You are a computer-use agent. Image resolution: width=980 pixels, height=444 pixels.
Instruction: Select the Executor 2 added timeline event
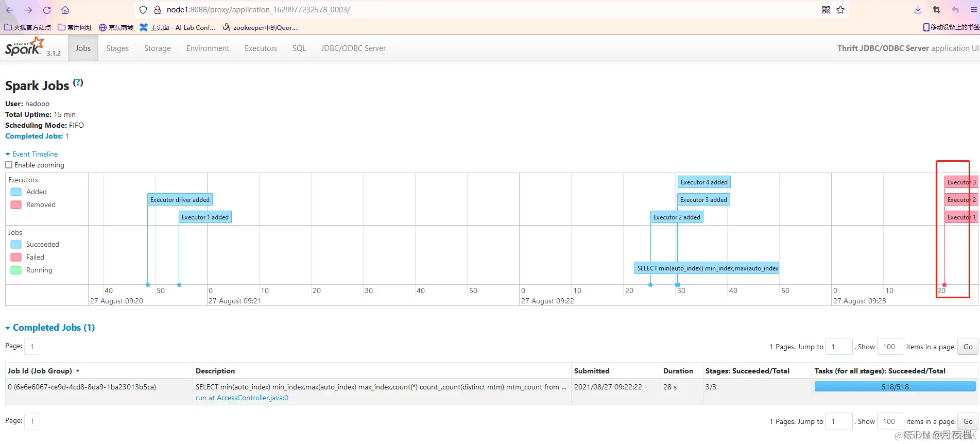pos(677,217)
